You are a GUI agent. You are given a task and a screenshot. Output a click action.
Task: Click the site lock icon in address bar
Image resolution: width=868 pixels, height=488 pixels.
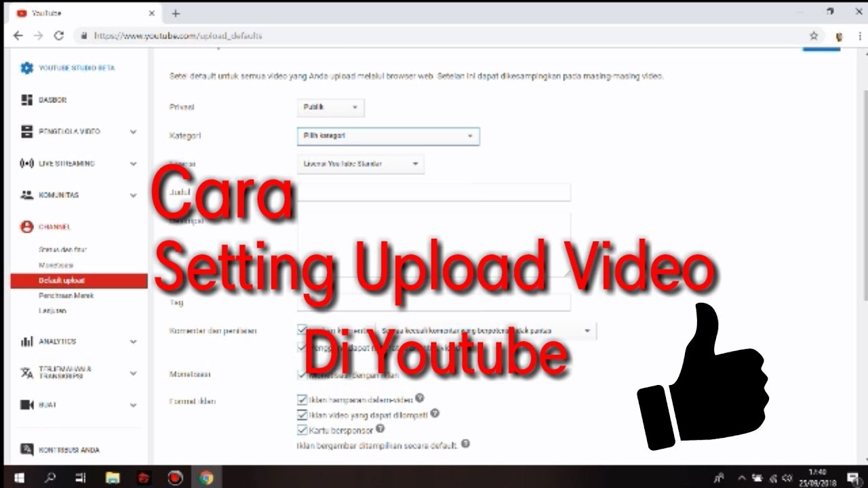point(84,36)
